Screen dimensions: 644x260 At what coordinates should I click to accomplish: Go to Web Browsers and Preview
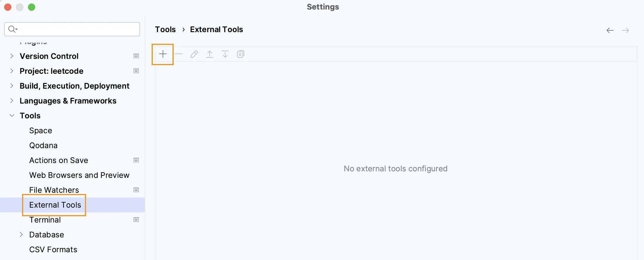coord(79,175)
